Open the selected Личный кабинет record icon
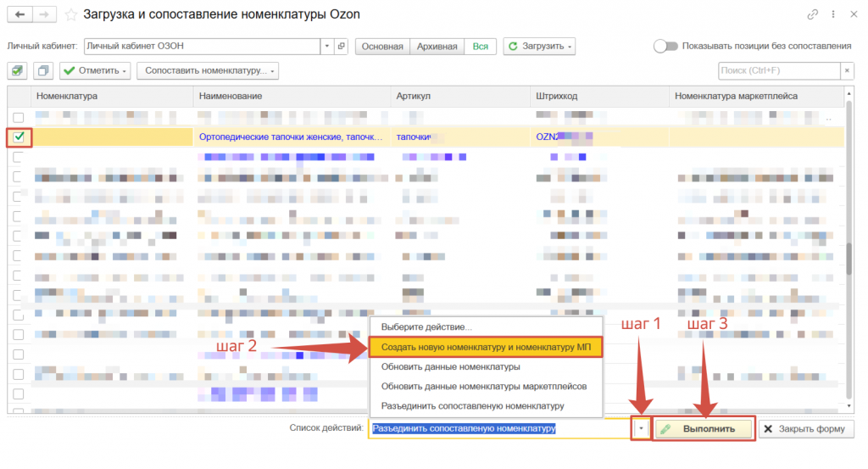 tap(341, 46)
